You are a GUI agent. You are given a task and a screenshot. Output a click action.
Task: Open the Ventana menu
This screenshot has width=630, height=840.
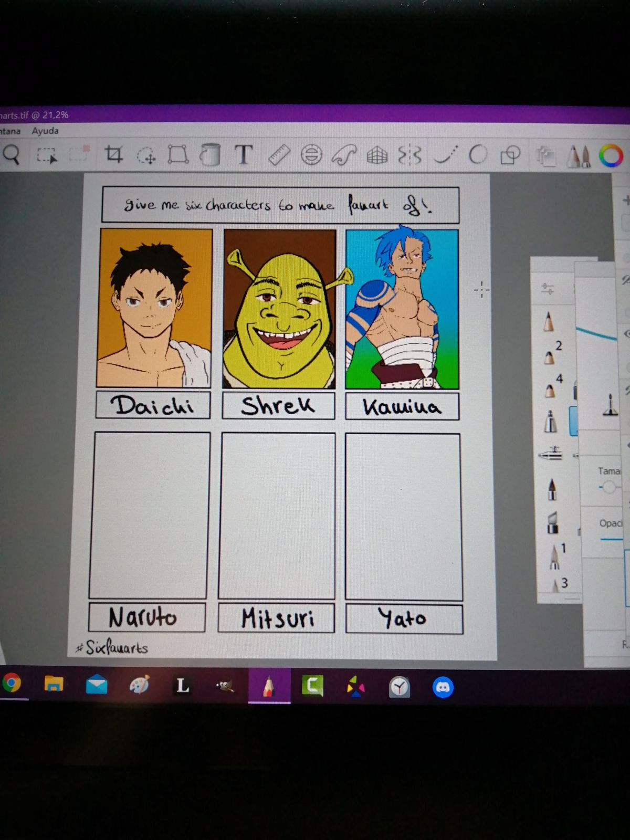(x=10, y=131)
